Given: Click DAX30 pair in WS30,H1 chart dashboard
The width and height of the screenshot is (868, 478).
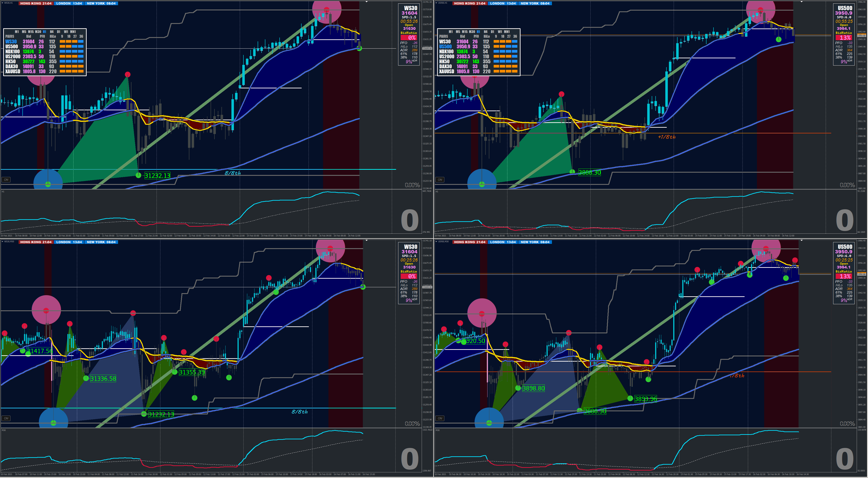Looking at the screenshot, I should point(12,66).
